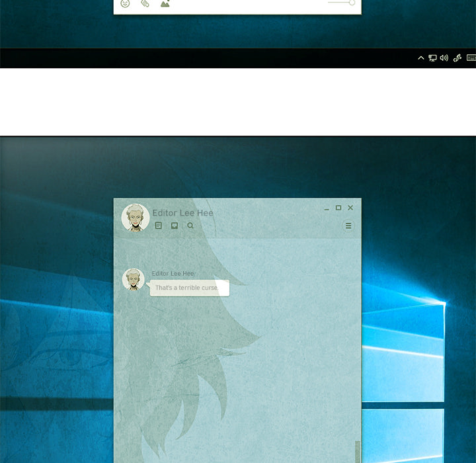The height and width of the screenshot is (463, 476).
Task: Adjust the slider in the upper chat window
Action: [x=351, y=3]
